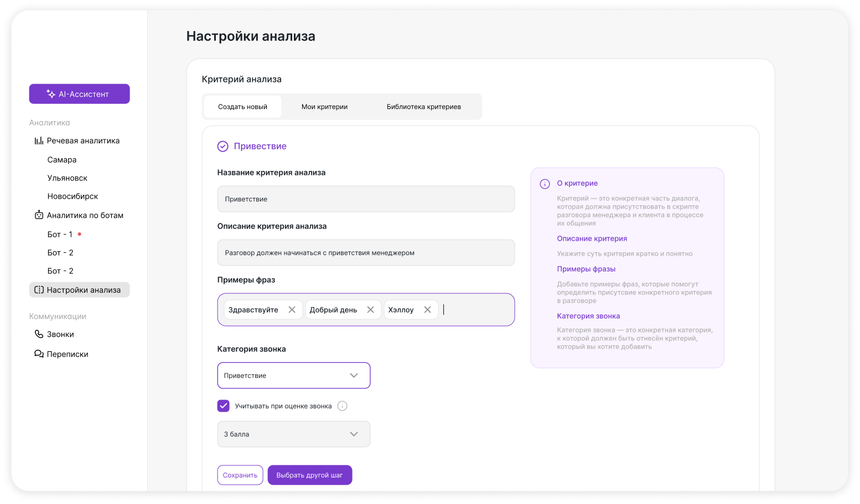Click the Коммуникации sidebar section label
The height and width of the screenshot is (504, 860).
[58, 316]
